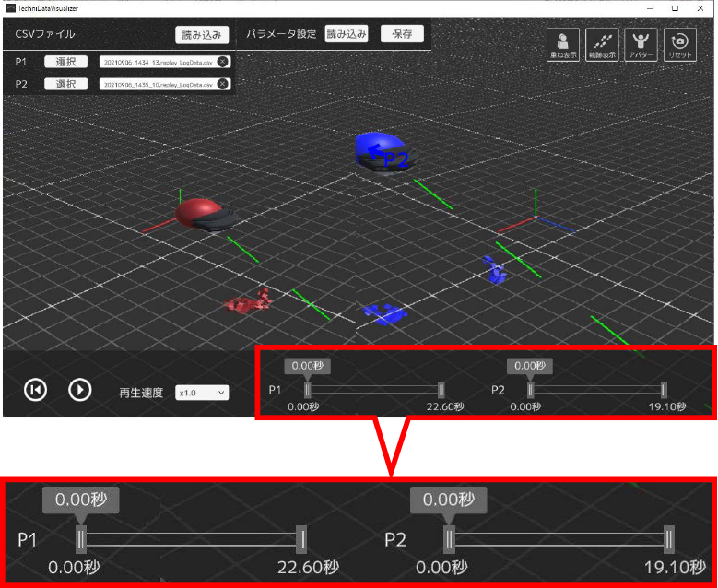
Task: Click the リセット camera reset icon
Action: click(x=679, y=43)
